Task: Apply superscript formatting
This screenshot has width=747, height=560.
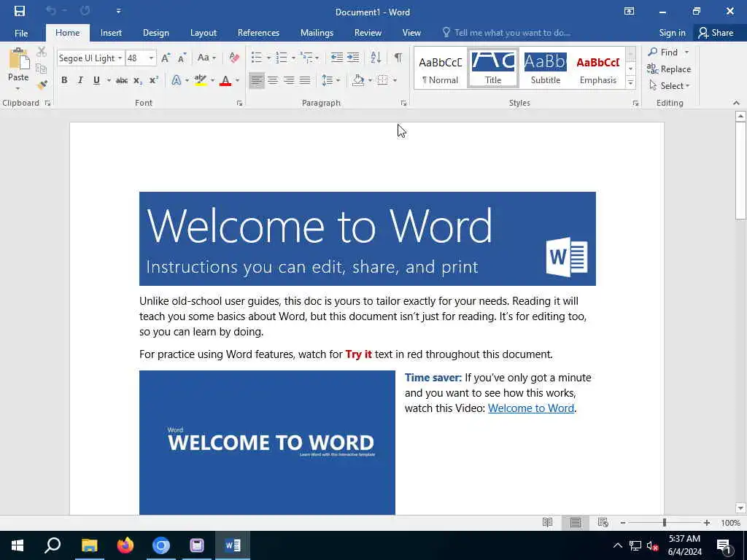Action: [x=153, y=80]
